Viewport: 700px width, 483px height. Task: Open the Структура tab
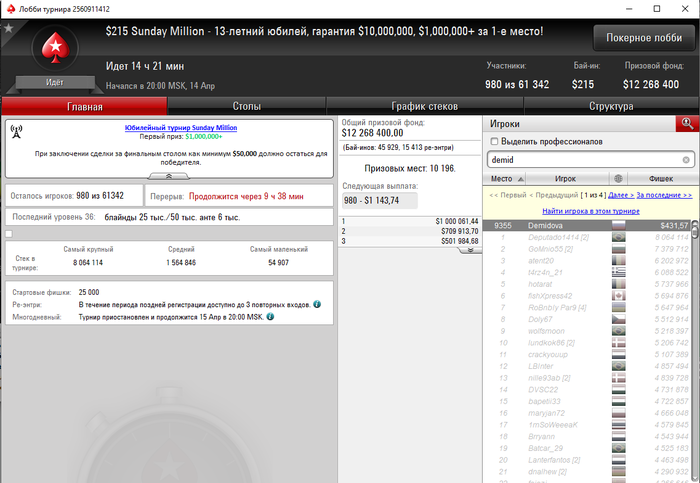(x=611, y=106)
